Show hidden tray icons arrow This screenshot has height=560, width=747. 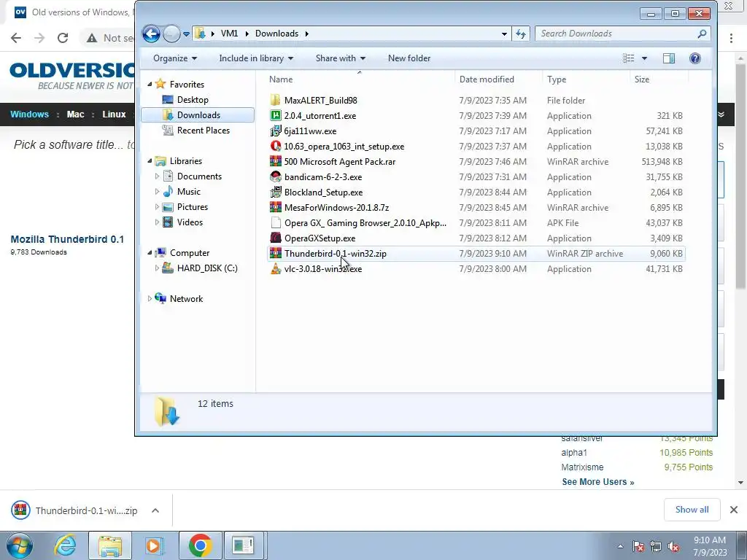click(620, 546)
